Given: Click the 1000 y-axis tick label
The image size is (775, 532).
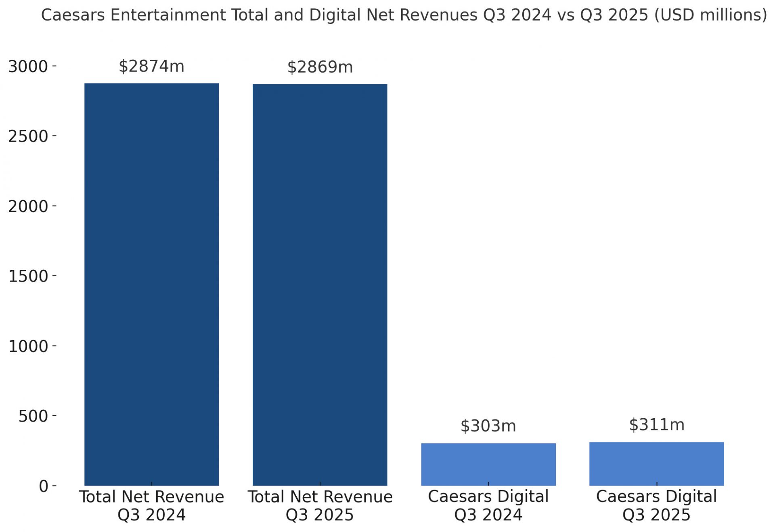Looking at the screenshot, I should (28, 346).
